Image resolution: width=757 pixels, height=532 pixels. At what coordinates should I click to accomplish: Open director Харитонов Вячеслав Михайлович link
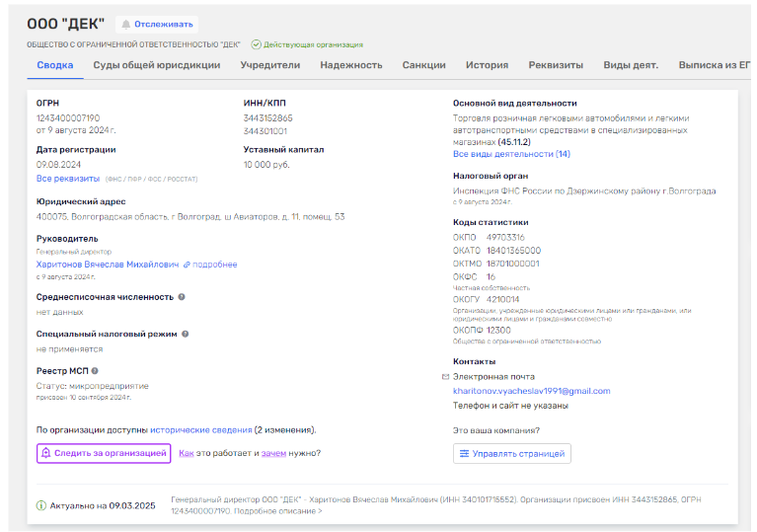coord(108,265)
